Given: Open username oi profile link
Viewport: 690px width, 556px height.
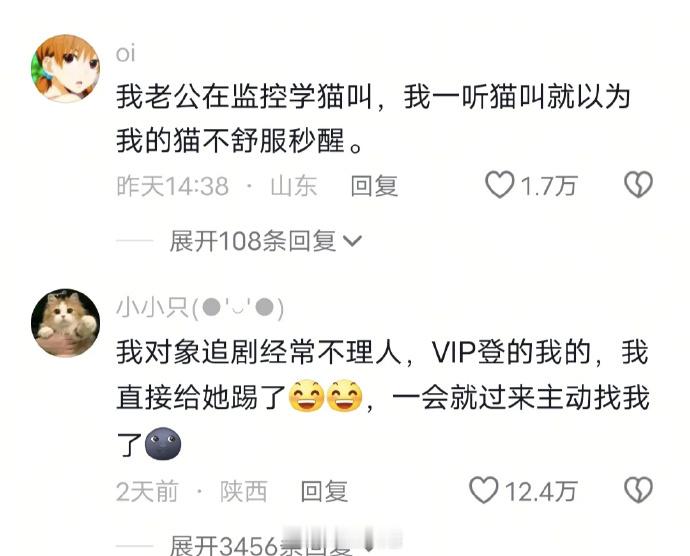Looking at the screenshot, I should (x=125, y=53).
